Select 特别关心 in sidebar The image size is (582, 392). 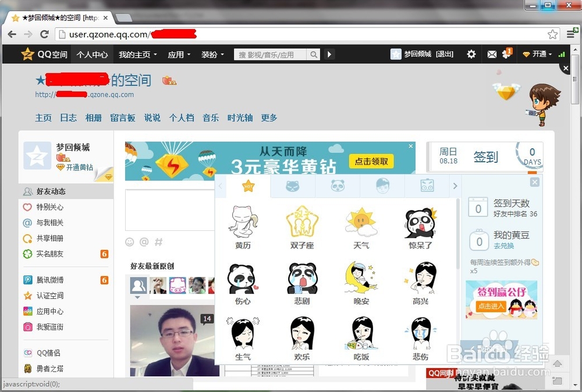tap(49, 207)
